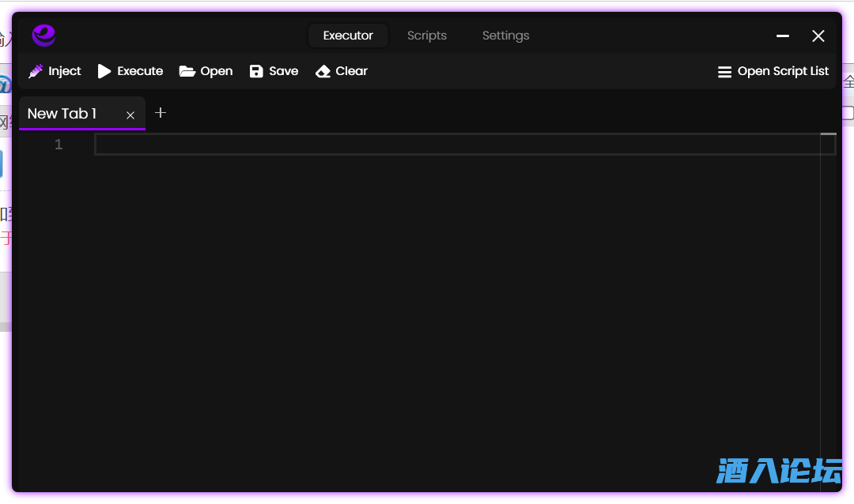This screenshot has width=854, height=504.
Task: Click the hamburger icon beside Open Script List
Action: 724,72
